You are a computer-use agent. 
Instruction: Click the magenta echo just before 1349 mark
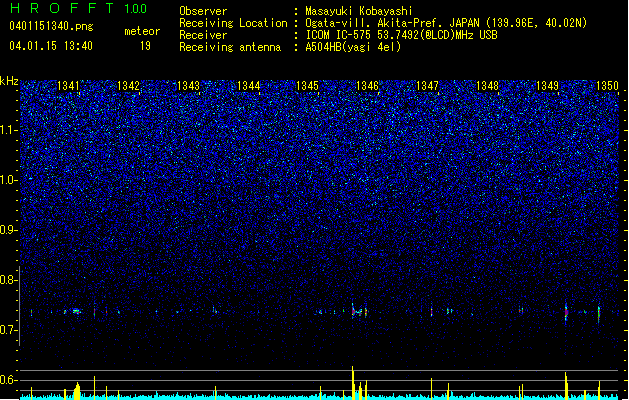pyautogui.click(x=566, y=311)
